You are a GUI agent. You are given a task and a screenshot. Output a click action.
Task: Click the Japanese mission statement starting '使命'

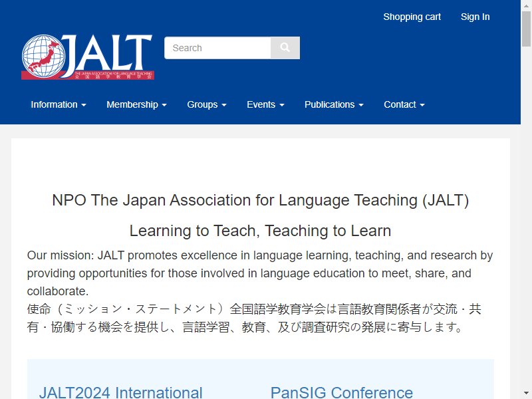click(255, 318)
